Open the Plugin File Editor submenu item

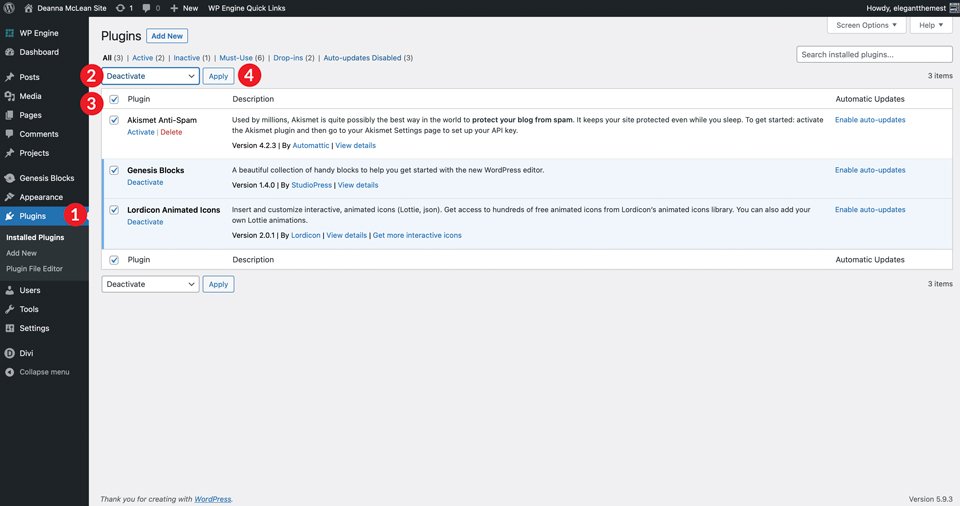[x=34, y=268]
